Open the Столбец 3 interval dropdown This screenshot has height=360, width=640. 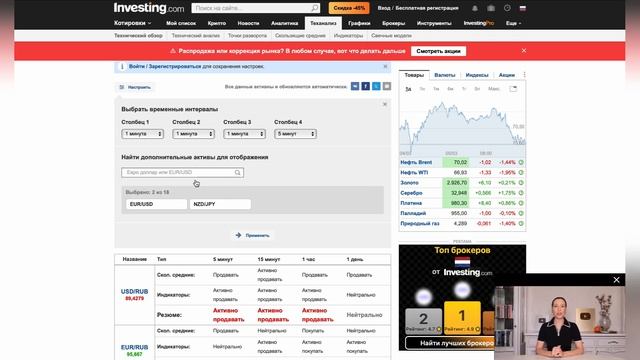pos(244,134)
